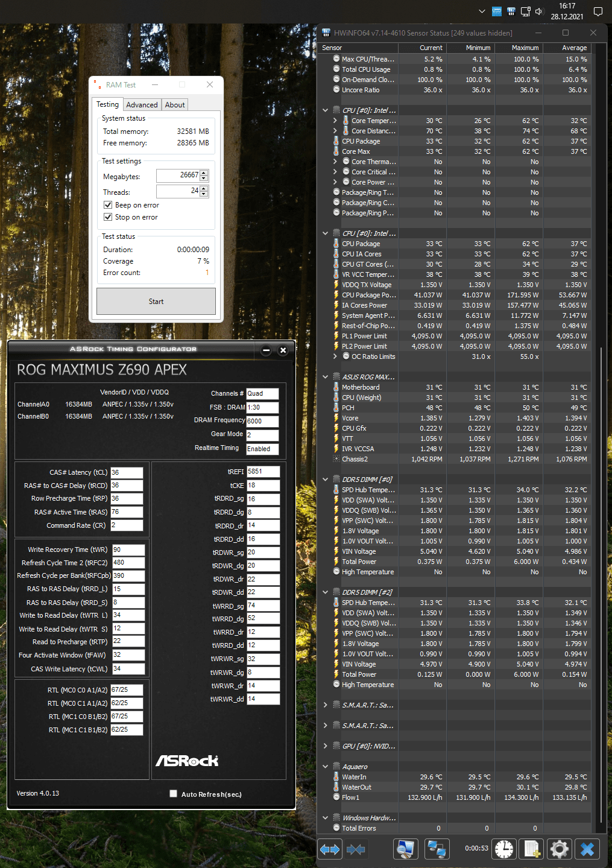Click the RAM Test title bar icon
The image size is (612, 868).
pyautogui.click(x=98, y=85)
